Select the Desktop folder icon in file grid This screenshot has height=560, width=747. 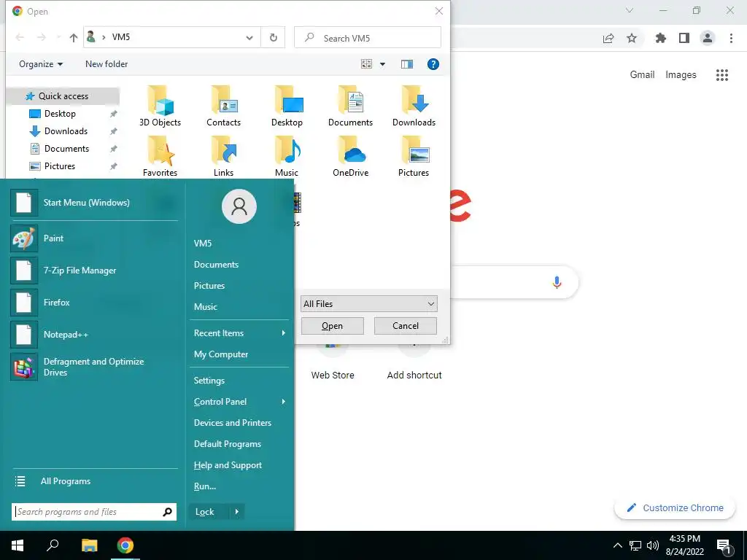click(x=287, y=106)
